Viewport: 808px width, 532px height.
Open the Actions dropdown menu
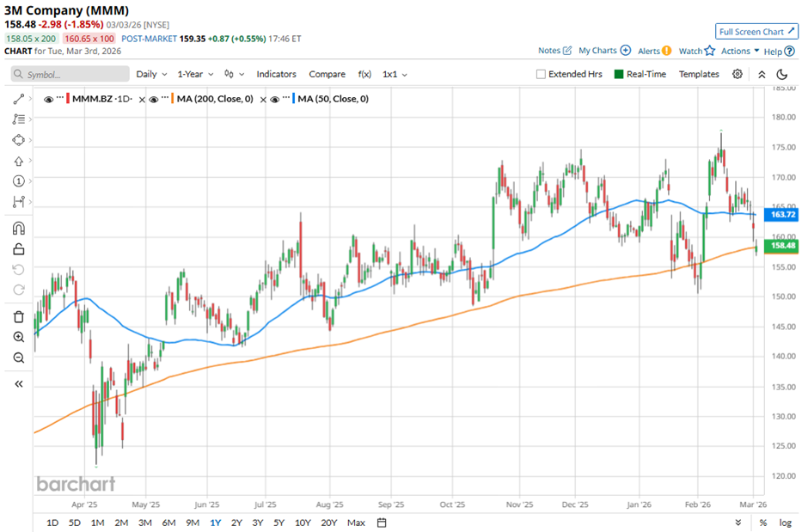739,52
